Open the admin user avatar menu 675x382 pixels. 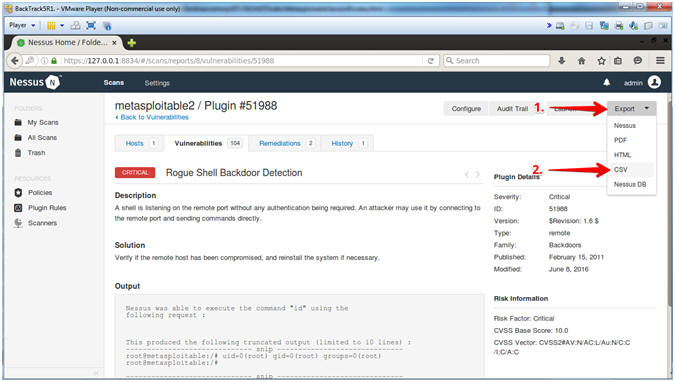[654, 82]
